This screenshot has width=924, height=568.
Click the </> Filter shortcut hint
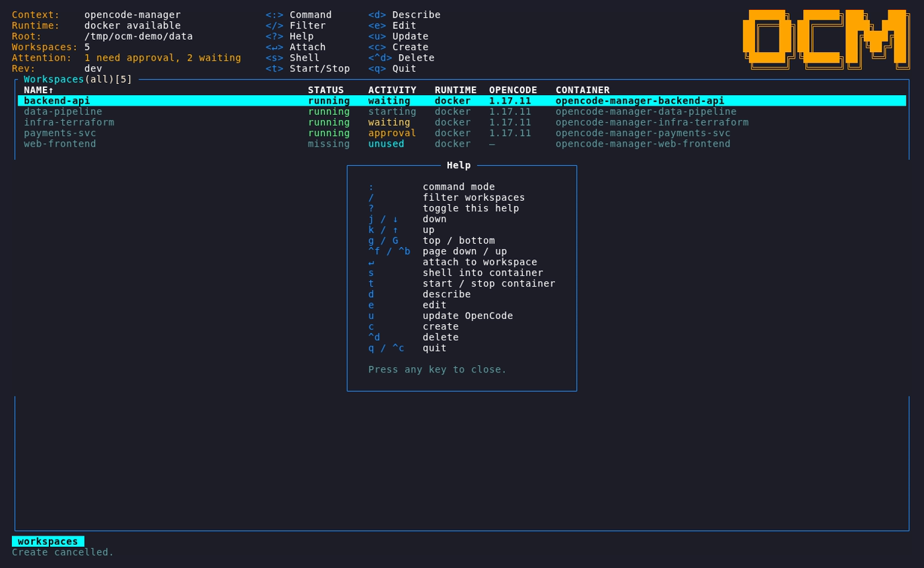[x=296, y=25]
